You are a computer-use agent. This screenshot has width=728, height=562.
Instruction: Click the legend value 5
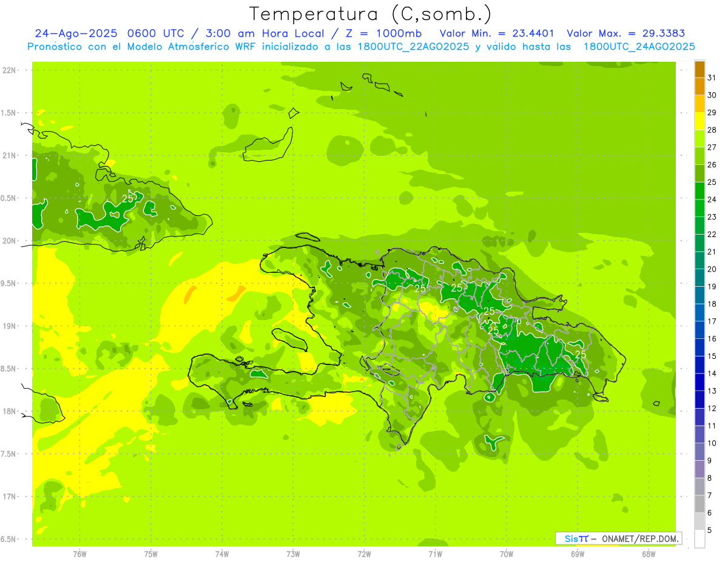click(710, 530)
